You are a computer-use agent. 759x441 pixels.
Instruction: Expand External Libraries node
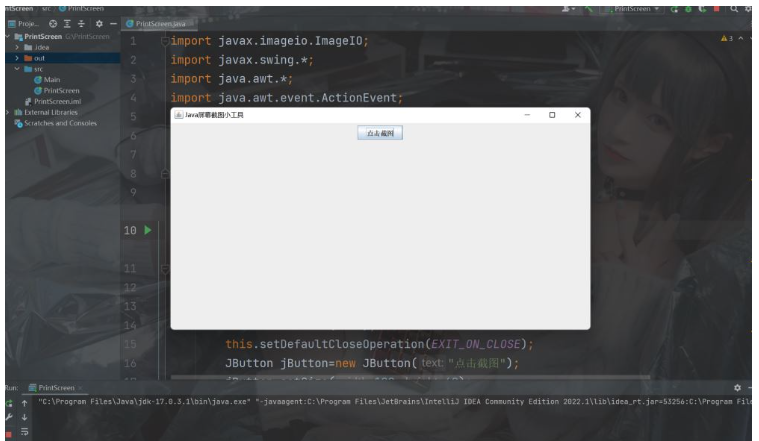(x=8, y=112)
